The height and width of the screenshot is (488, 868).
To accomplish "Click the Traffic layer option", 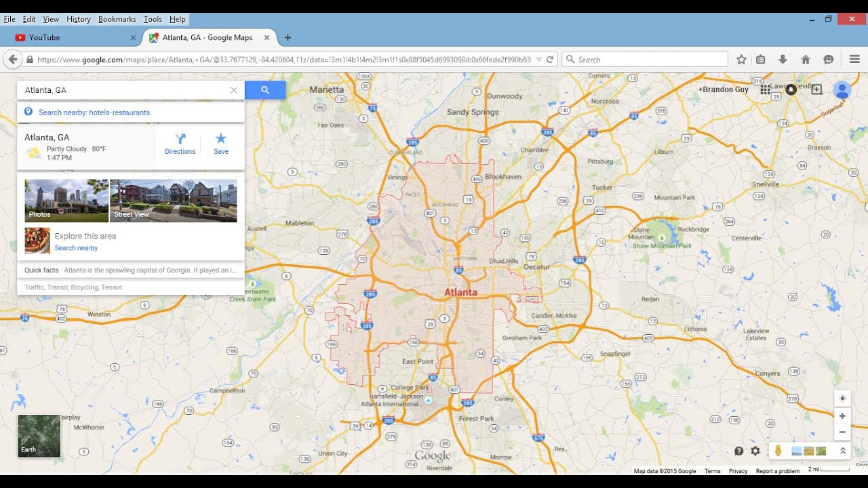I will [33, 287].
